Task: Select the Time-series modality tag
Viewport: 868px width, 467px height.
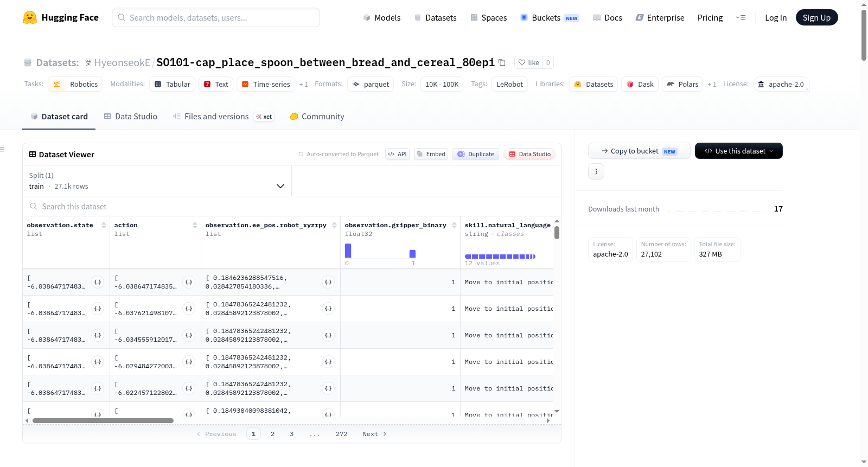Action: tap(266, 84)
